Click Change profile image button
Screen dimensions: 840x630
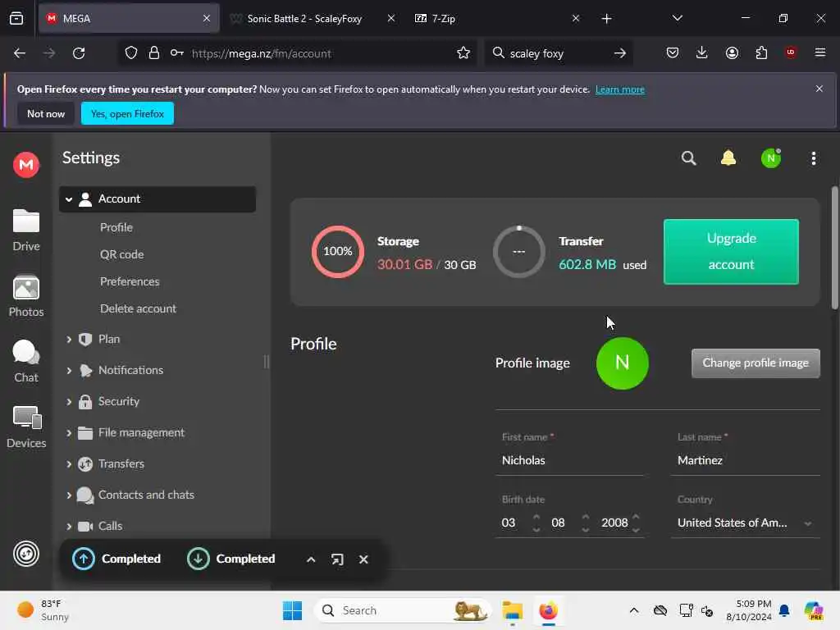756,363
